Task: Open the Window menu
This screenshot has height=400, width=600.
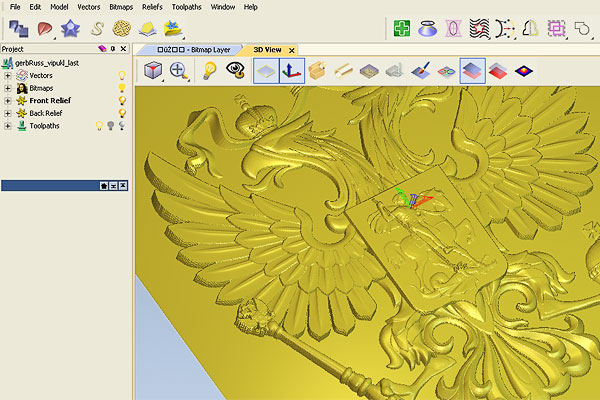Action: coord(223,7)
